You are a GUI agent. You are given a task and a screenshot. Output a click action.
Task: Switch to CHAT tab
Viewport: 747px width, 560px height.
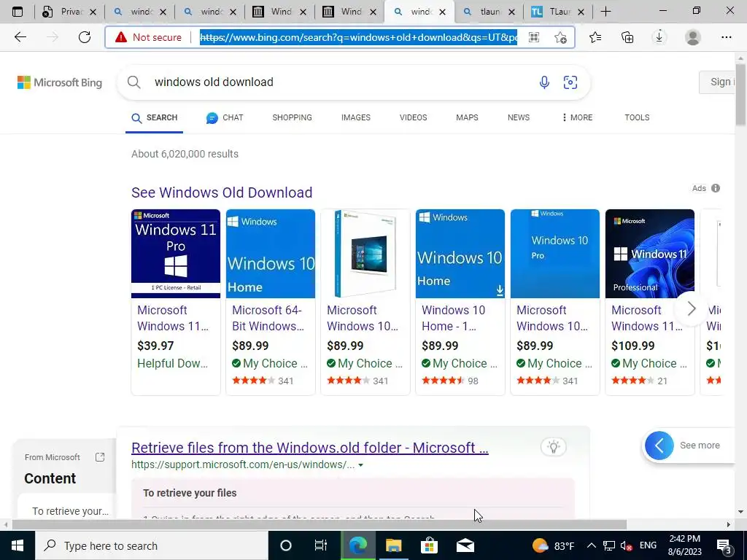tap(225, 117)
